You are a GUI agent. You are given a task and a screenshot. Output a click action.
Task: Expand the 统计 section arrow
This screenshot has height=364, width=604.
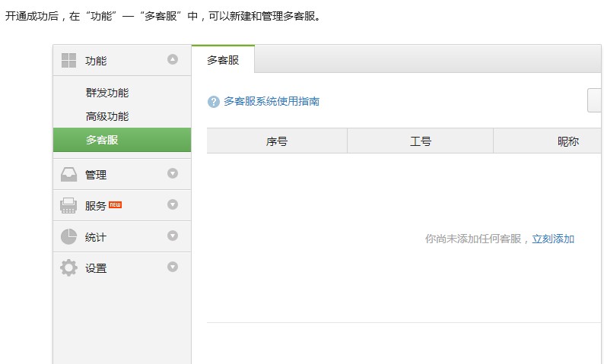[173, 236]
